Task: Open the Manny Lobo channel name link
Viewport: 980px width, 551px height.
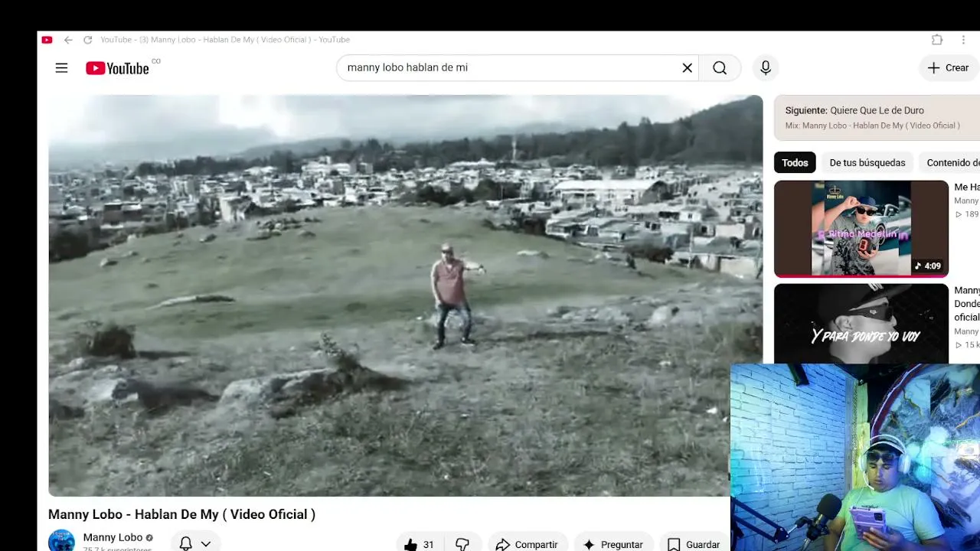Action: (113, 537)
